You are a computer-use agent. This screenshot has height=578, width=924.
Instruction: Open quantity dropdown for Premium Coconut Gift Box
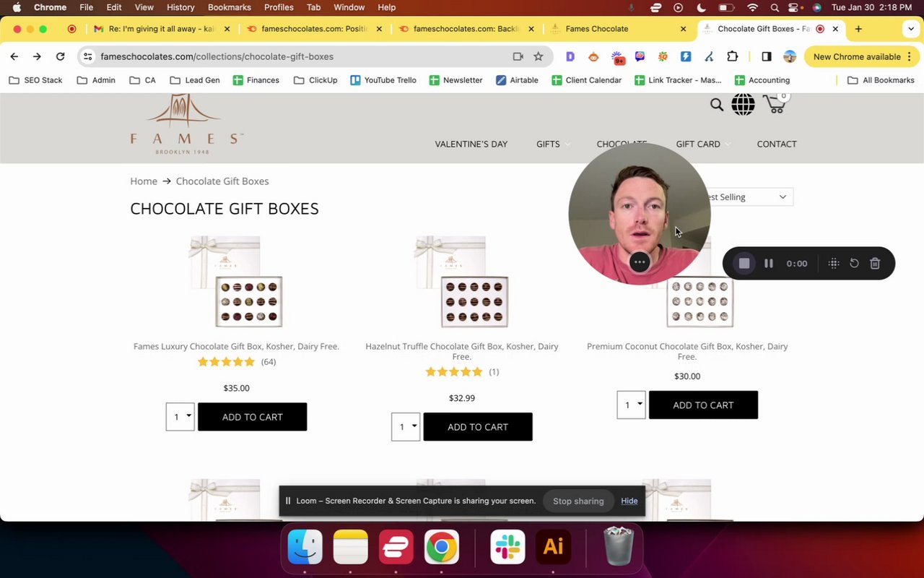631,405
